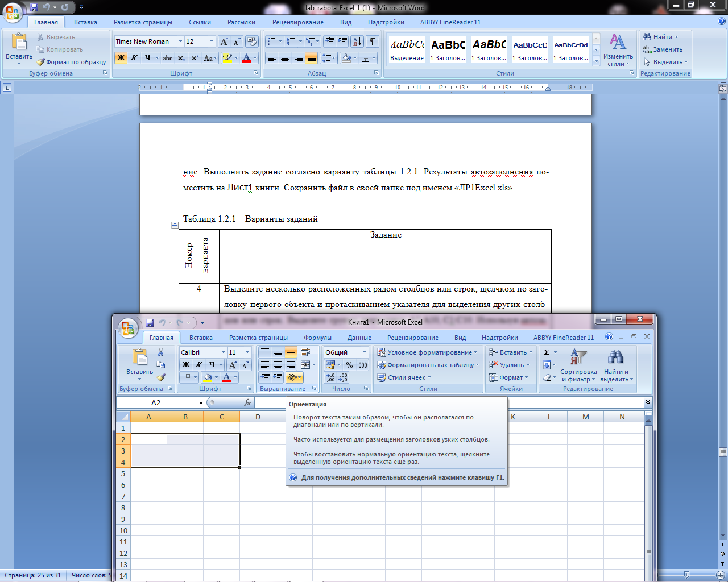Click thousands separator (000) in Excel
The image size is (728, 582).
(363, 365)
